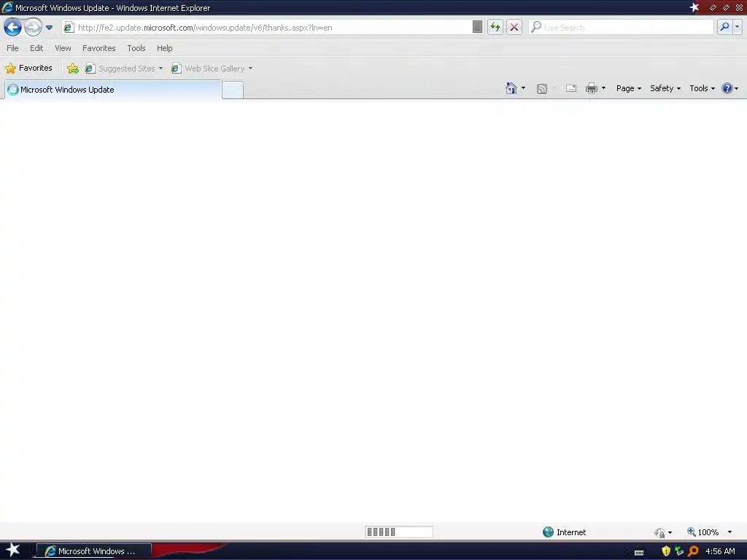Click the Forward navigation arrow
The width and height of the screenshot is (747, 560).
(x=33, y=27)
